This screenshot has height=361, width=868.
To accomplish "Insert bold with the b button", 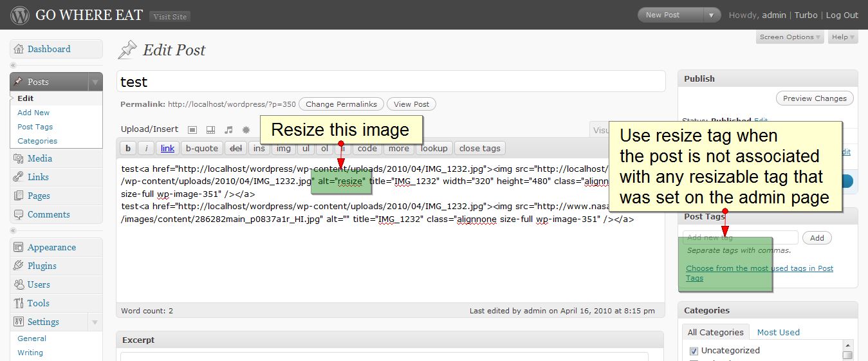I will click(x=128, y=149).
